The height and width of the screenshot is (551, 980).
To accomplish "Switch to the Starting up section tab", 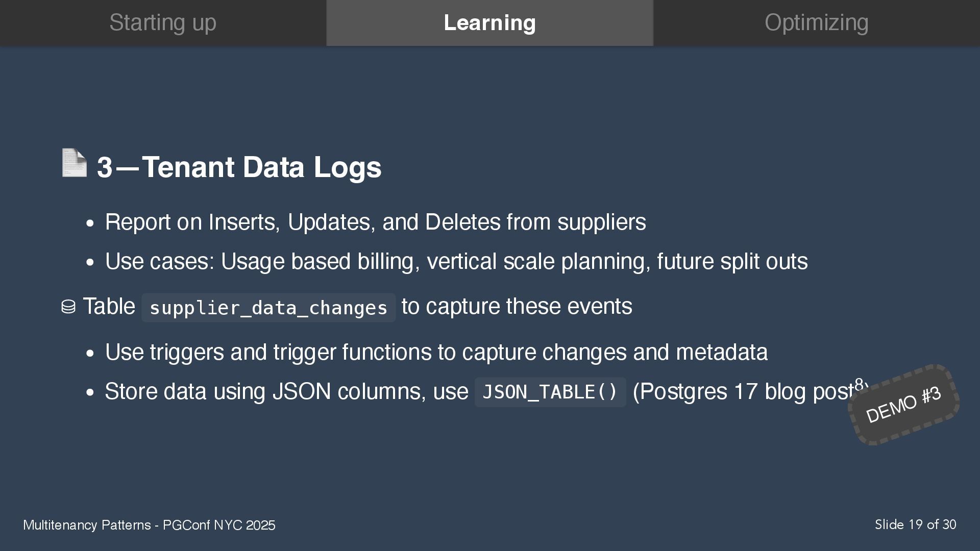I will 163,23.
